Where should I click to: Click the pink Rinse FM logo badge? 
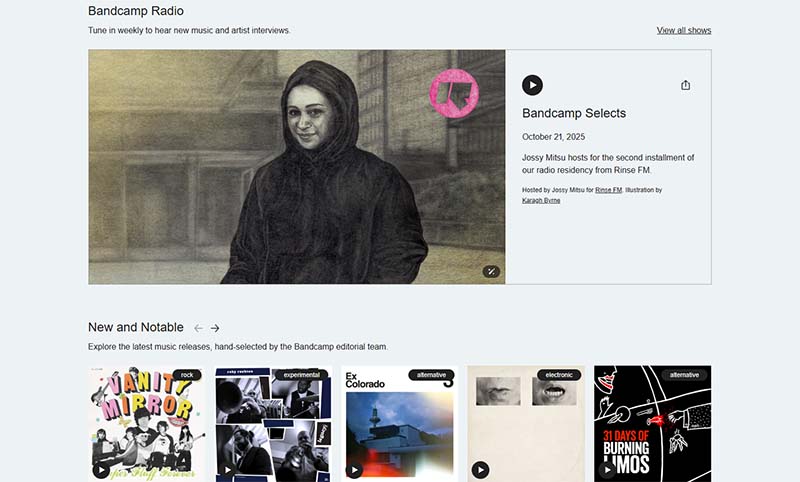point(454,94)
